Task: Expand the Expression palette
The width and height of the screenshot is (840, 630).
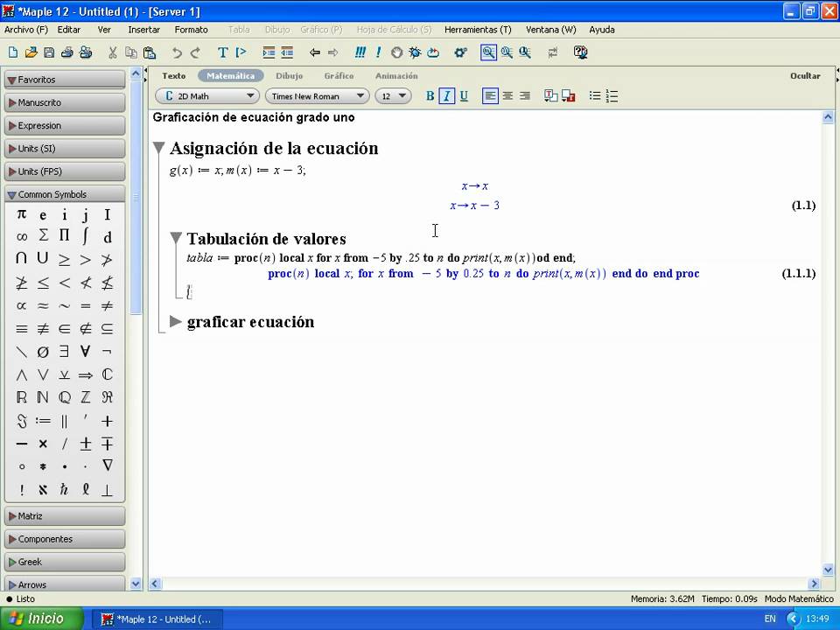Action: tap(65, 125)
